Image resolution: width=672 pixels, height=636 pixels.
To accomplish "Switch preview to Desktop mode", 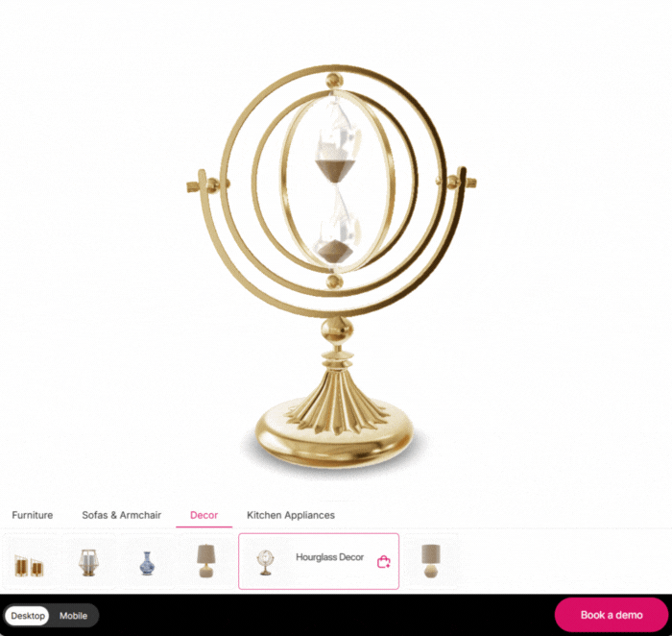I will click(x=28, y=616).
